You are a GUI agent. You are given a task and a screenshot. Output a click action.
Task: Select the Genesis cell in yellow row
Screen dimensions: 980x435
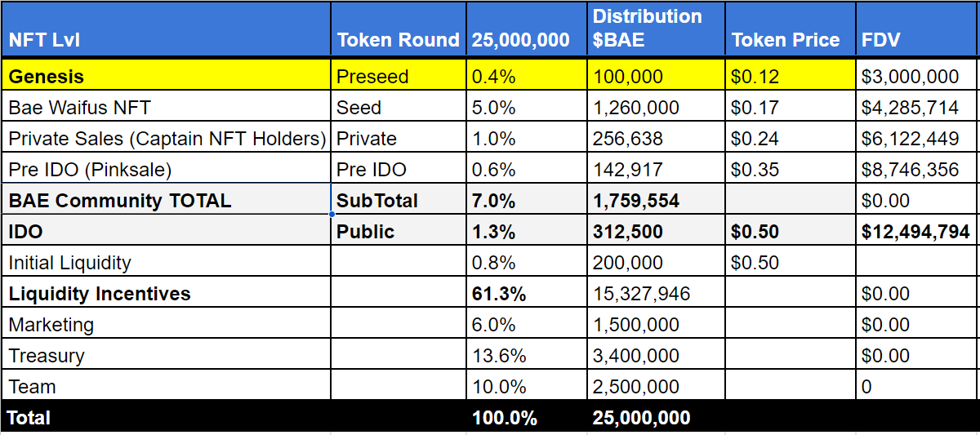[x=166, y=76]
